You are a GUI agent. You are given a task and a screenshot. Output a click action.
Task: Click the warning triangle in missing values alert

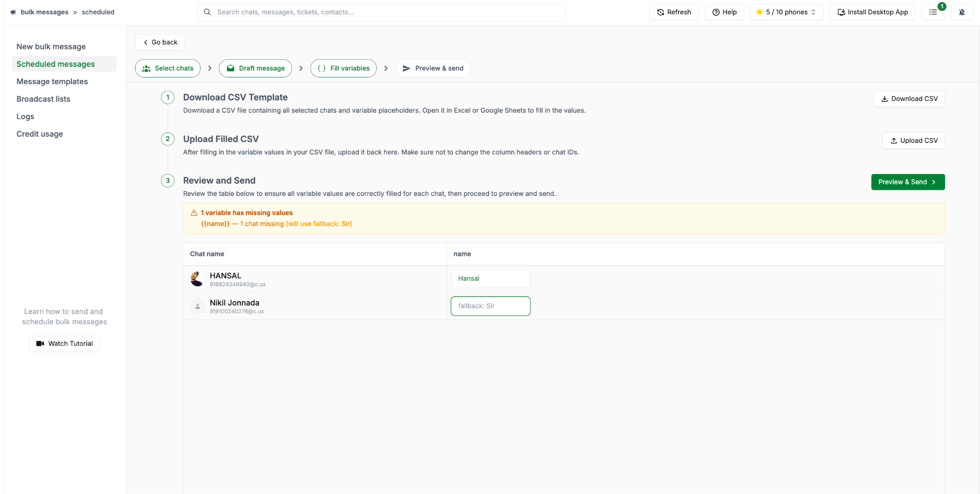tap(194, 213)
